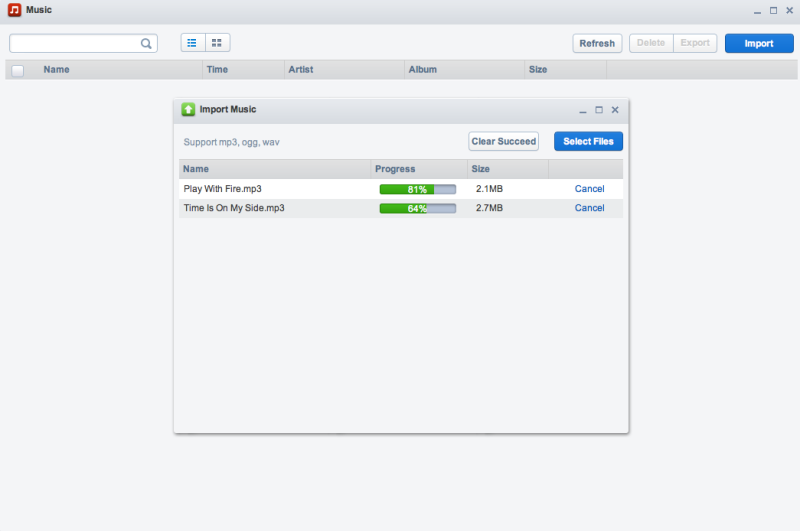Click the 64% progress bar
Image resolution: width=800 pixels, height=531 pixels.
tap(417, 208)
